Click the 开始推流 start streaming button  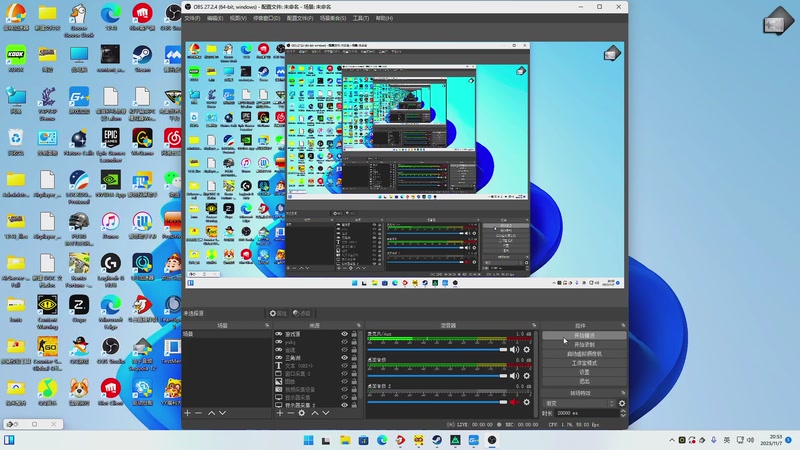[x=584, y=336]
